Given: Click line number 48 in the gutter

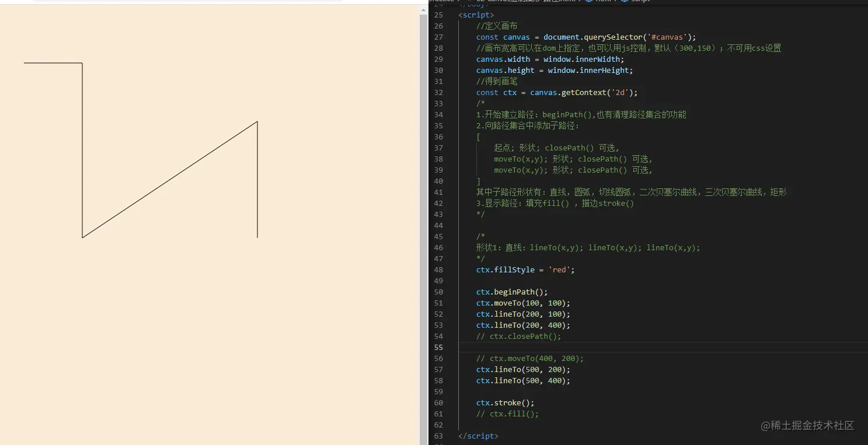Looking at the screenshot, I should click(438, 269).
